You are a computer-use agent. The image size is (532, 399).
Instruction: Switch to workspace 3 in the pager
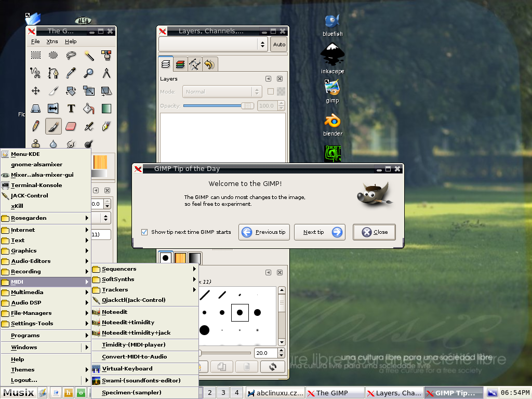(223, 393)
